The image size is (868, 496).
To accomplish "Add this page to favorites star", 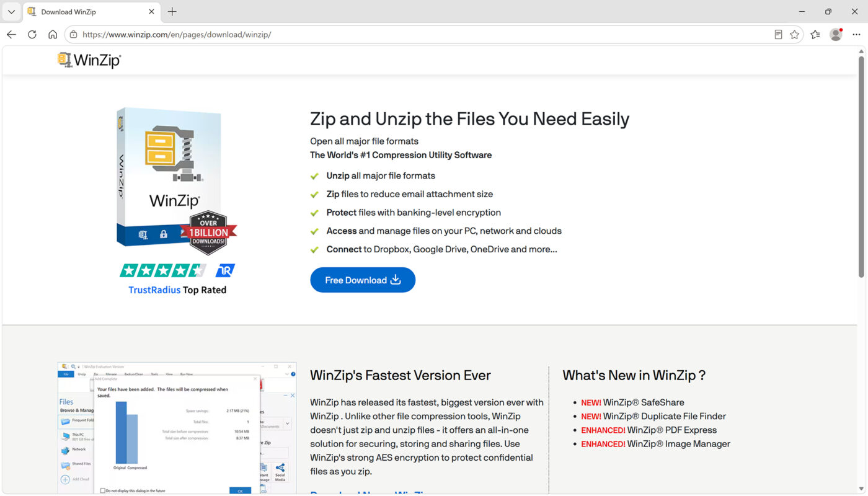I will coord(794,35).
